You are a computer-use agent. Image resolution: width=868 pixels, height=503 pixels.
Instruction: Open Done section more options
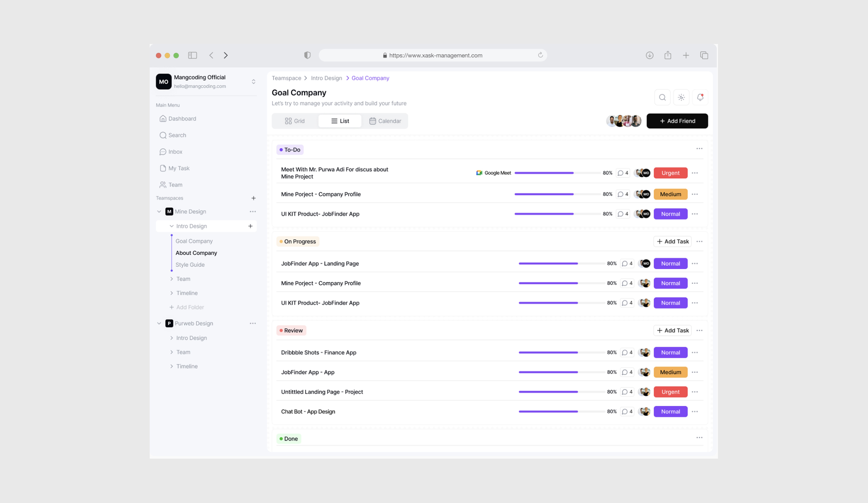pos(699,438)
